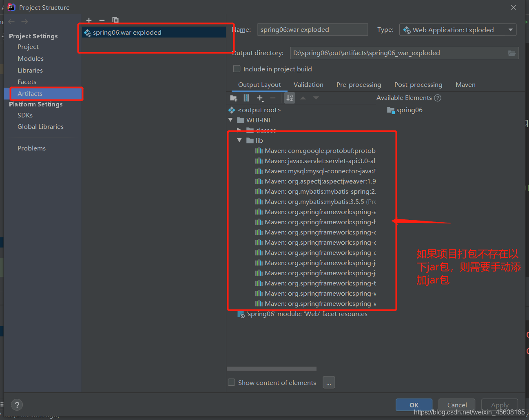
Task: Open Project settings
Action: coord(28,47)
